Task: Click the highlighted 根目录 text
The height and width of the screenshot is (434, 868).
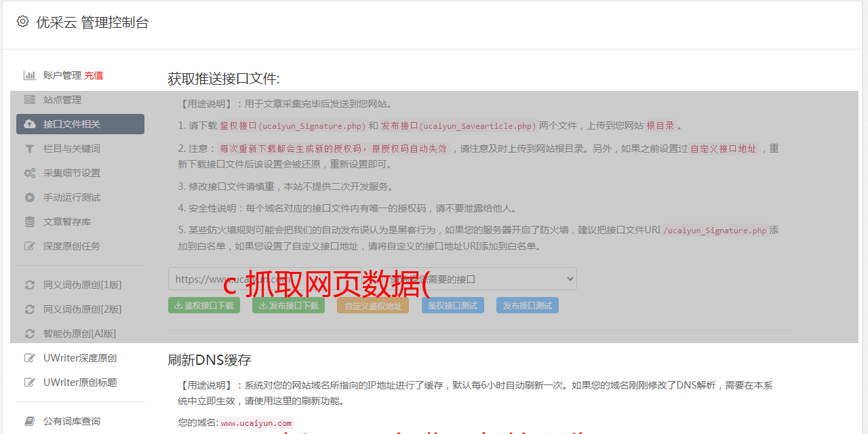Action: (660, 126)
